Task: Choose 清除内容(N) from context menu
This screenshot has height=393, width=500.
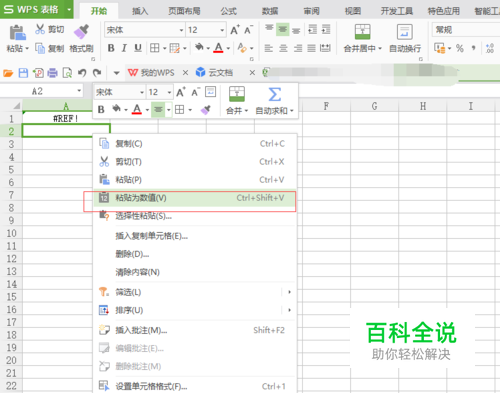Action: (195, 272)
